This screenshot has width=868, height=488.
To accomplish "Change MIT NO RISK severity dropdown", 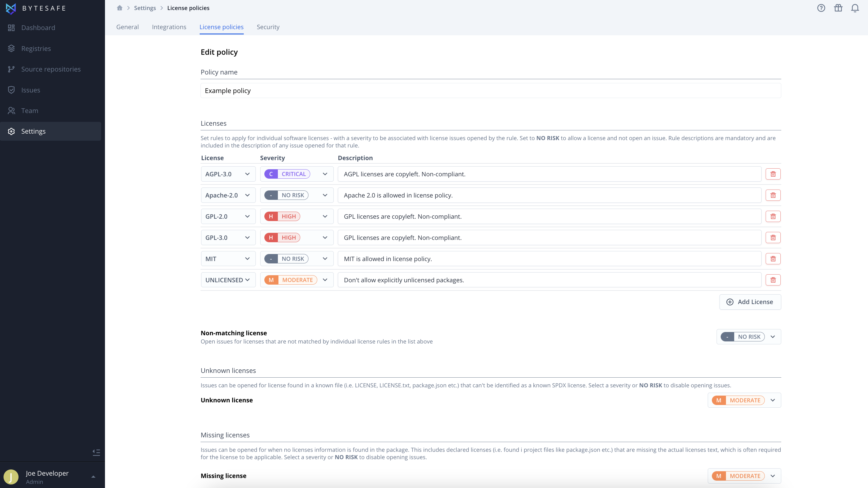I will tap(297, 259).
